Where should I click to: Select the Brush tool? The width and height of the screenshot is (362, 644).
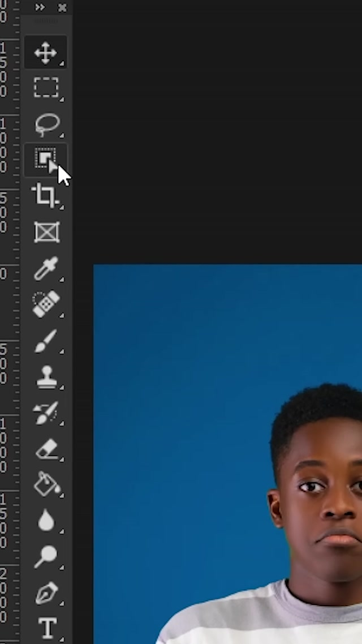(x=46, y=341)
